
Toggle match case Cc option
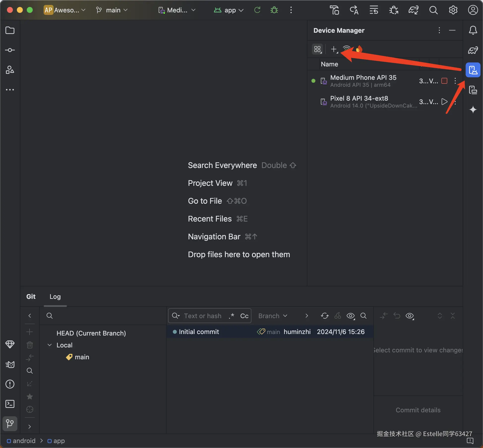coord(244,316)
